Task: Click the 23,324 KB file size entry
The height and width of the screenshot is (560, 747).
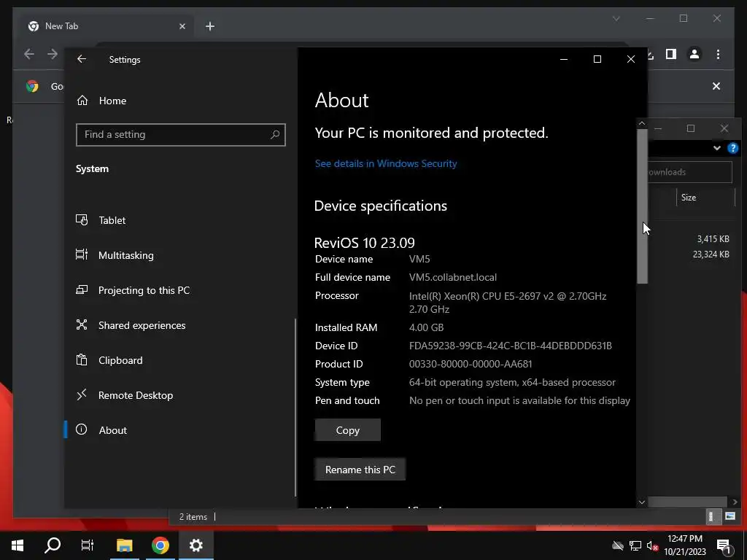Action: tap(711, 254)
